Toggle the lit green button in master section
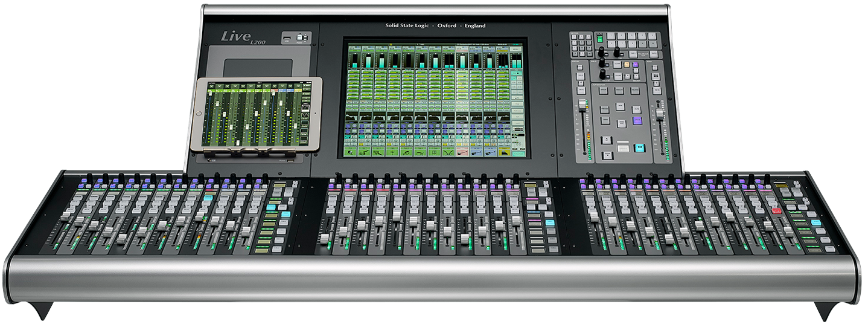 (599, 38)
